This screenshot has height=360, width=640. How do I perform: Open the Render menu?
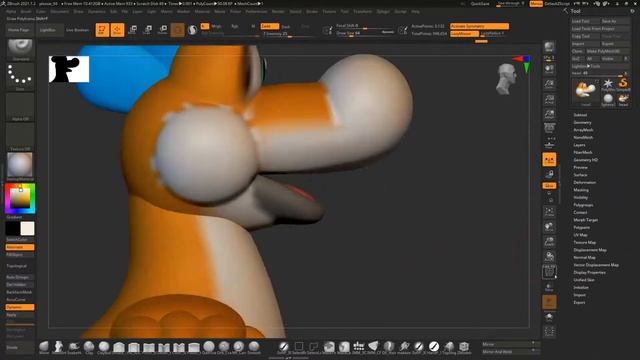pos(278,11)
